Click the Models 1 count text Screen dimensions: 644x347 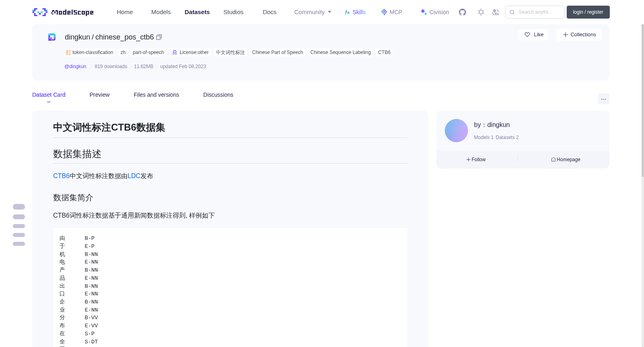[484, 137]
